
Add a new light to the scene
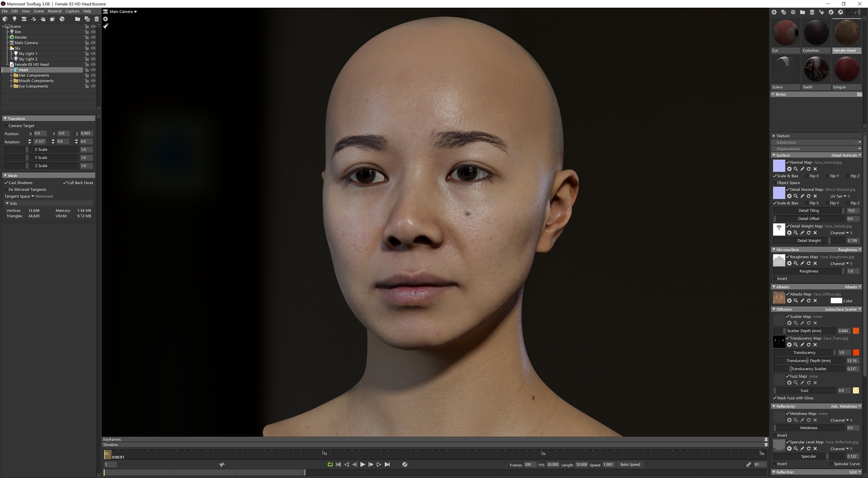click(14, 19)
